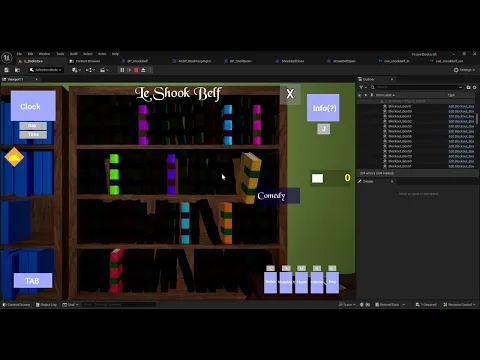Click the Time button under Clock
Image resolution: width=480 pixels, height=360 pixels.
pos(33,135)
